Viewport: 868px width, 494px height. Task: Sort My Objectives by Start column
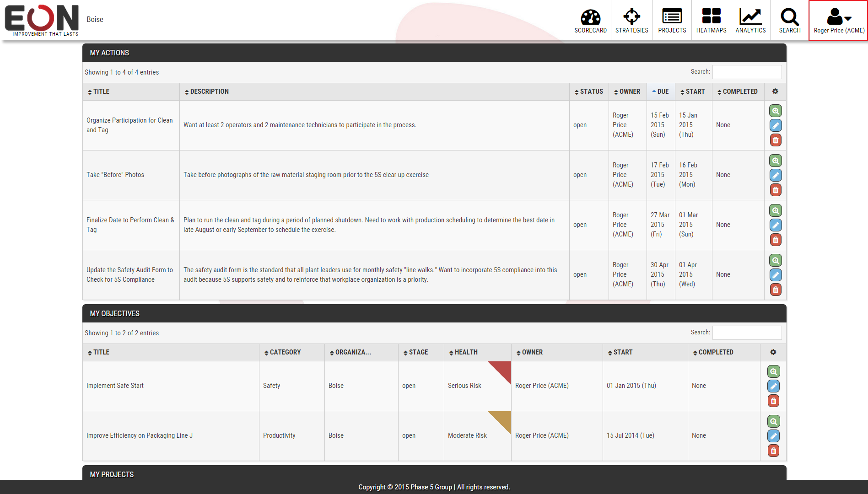click(645, 352)
